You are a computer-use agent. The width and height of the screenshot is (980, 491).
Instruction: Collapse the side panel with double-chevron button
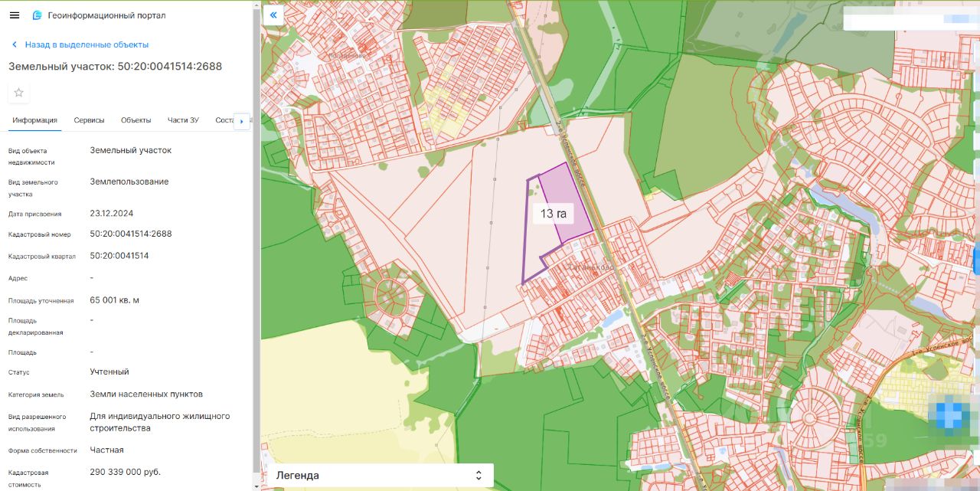(273, 15)
